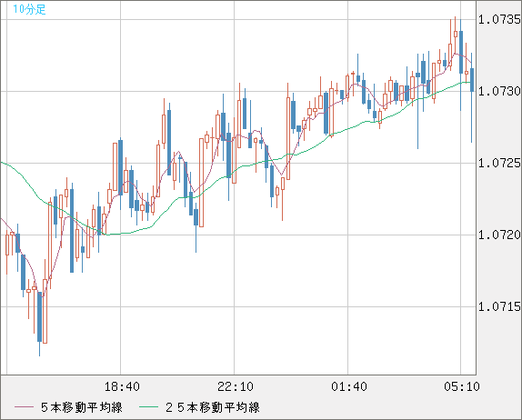Click the 1.0720 price axis label

[x=499, y=235]
